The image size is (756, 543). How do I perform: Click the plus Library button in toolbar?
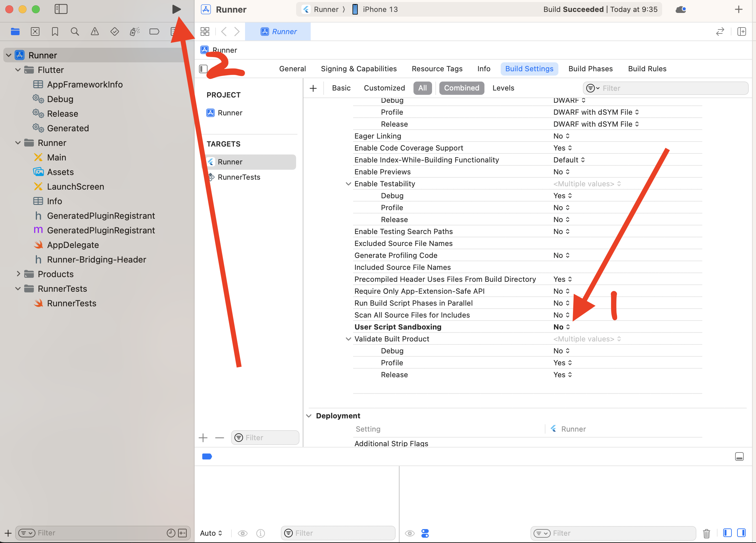739,9
